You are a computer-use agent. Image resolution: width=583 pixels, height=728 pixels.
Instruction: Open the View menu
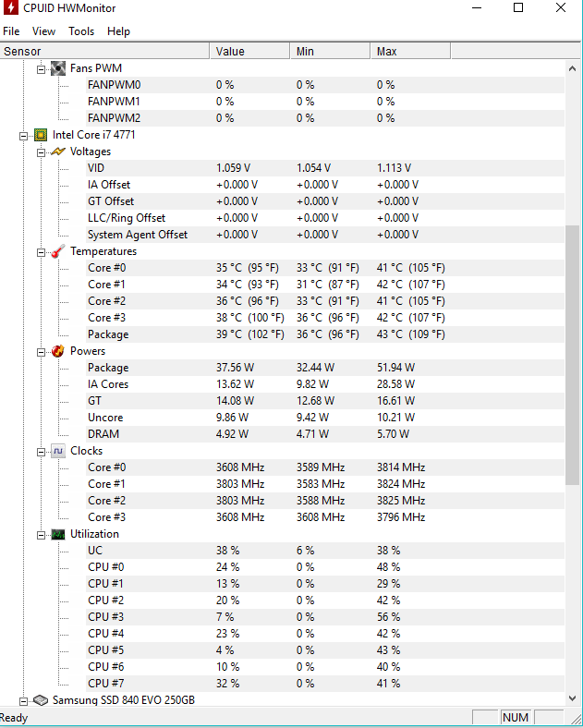tap(43, 31)
